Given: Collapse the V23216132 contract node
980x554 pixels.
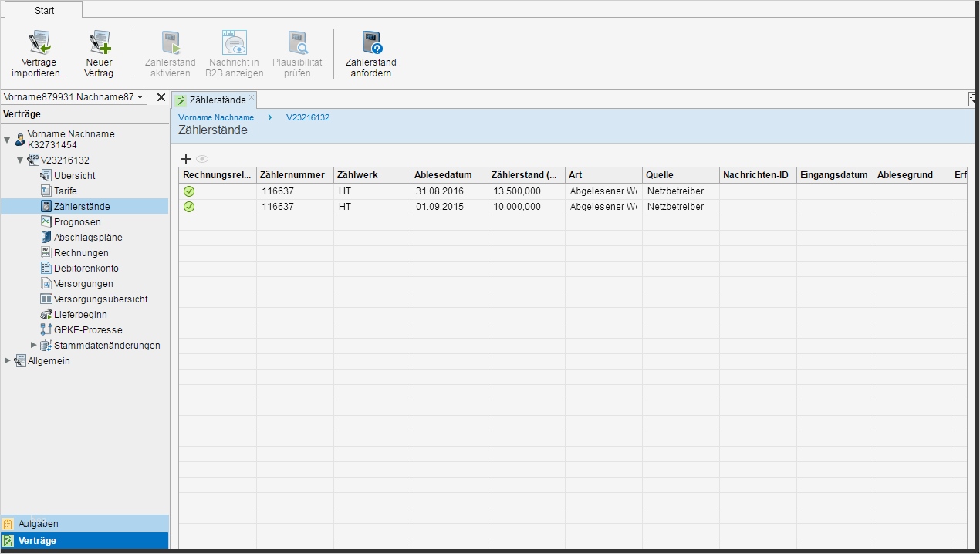Looking at the screenshot, I should (20, 160).
